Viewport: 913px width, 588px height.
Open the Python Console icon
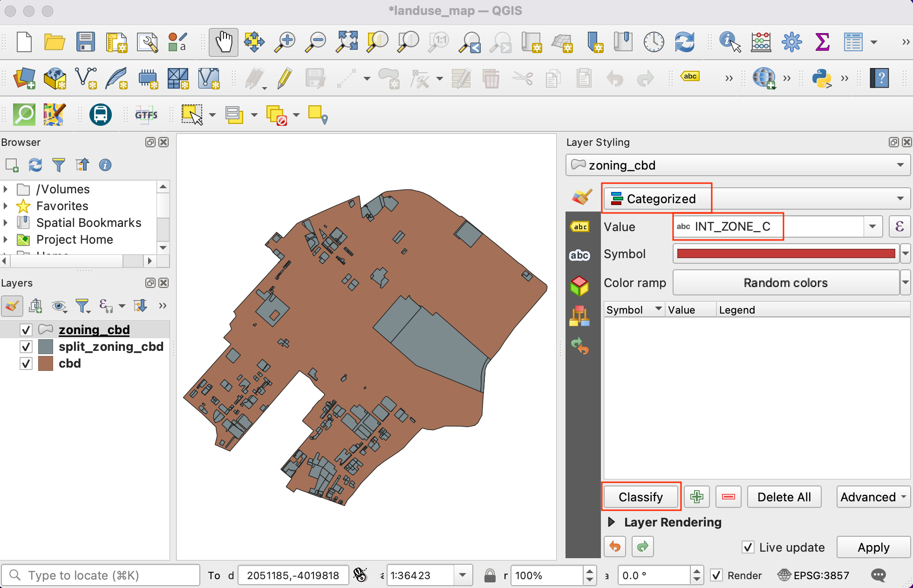pyautogui.click(x=822, y=78)
